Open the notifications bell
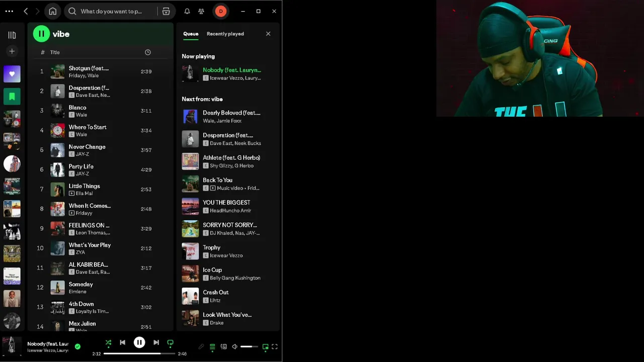This screenshot has width=644, height=362. click(x=187, y=11)
